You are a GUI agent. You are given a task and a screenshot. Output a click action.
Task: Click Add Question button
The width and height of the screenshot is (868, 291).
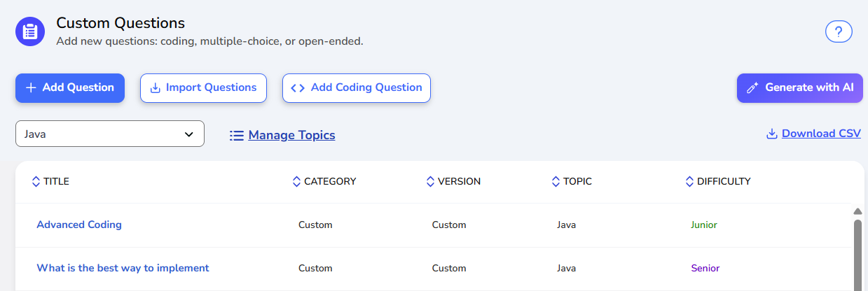70,88
